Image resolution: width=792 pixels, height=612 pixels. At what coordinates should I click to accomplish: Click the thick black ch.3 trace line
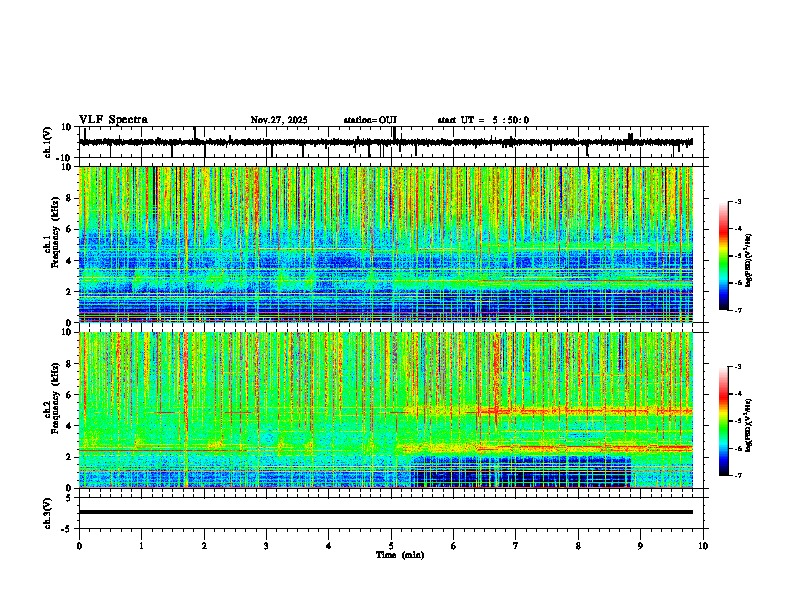[x=386, y=512]
